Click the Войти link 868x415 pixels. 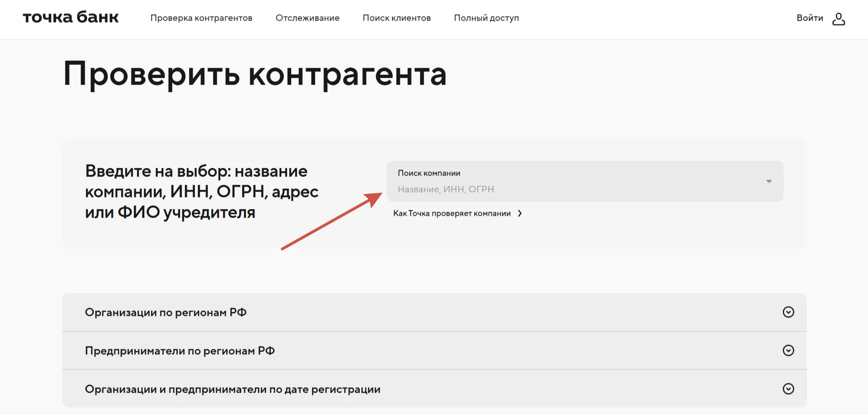pyautogui.click(x=810, y=18)
